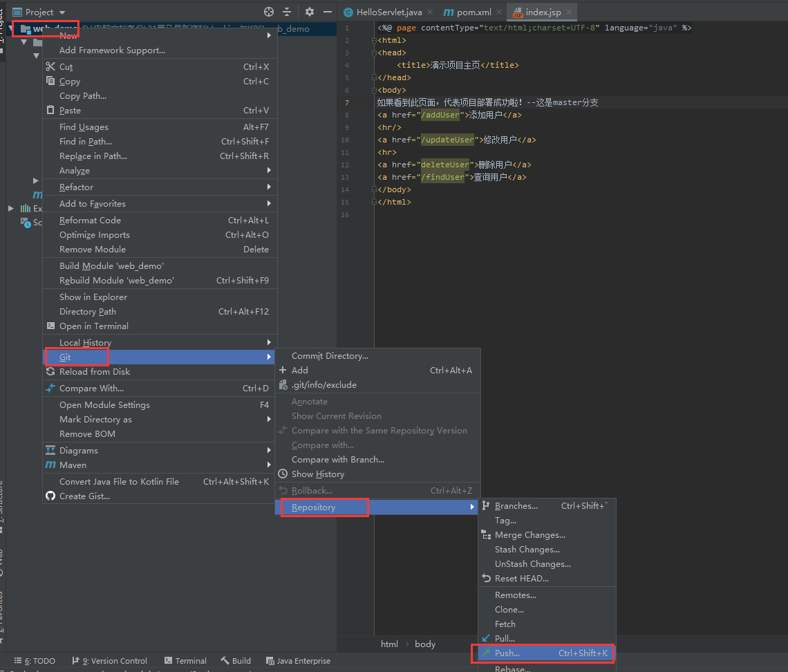Click the Reload from Disk icon
The image size is (788, 672).
[x=50, y=371]
